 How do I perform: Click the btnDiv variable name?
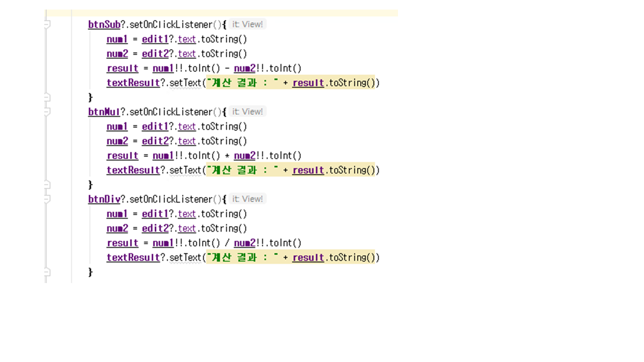tap(104, 199)
